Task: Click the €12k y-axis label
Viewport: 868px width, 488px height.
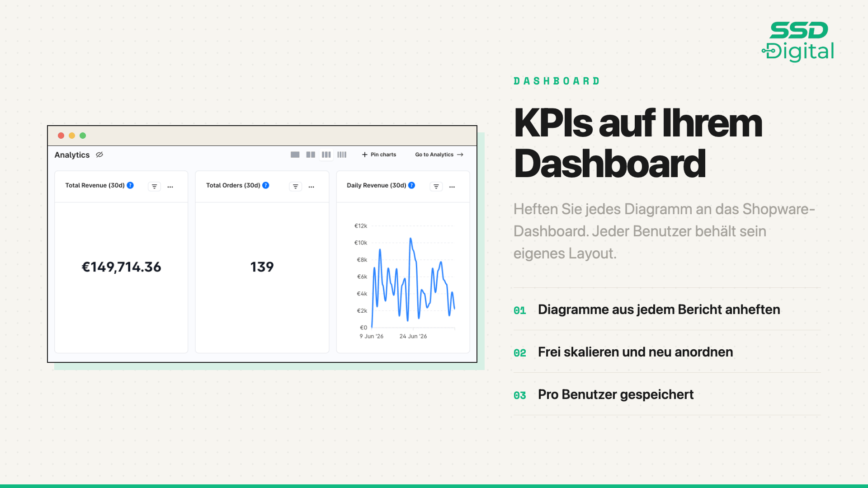Action: [361, 226]
